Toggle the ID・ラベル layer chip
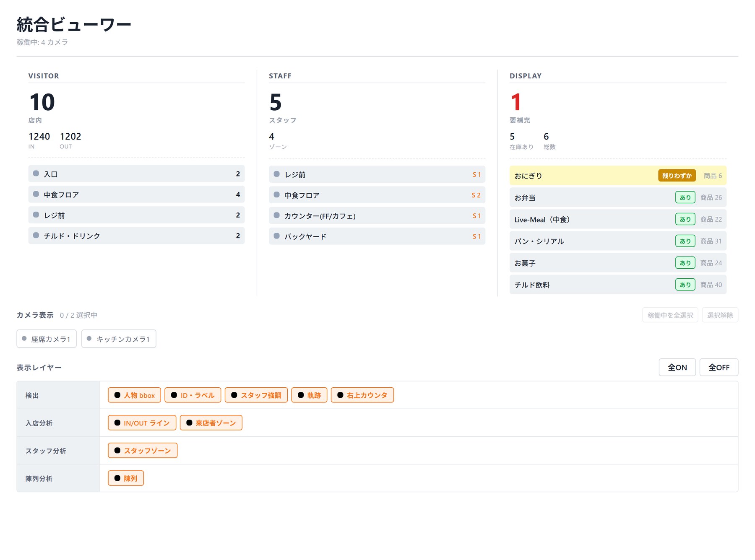 click(193, 395)
